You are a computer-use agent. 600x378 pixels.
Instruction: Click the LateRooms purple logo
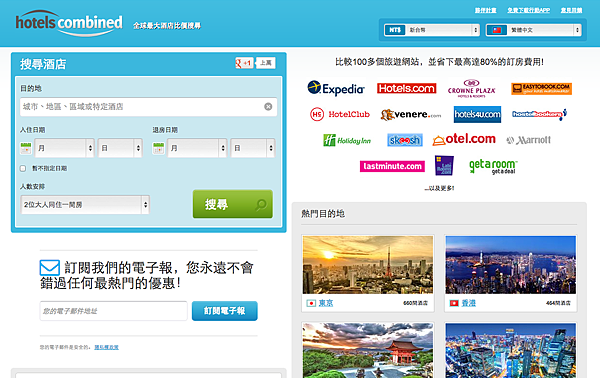[444, 165]
